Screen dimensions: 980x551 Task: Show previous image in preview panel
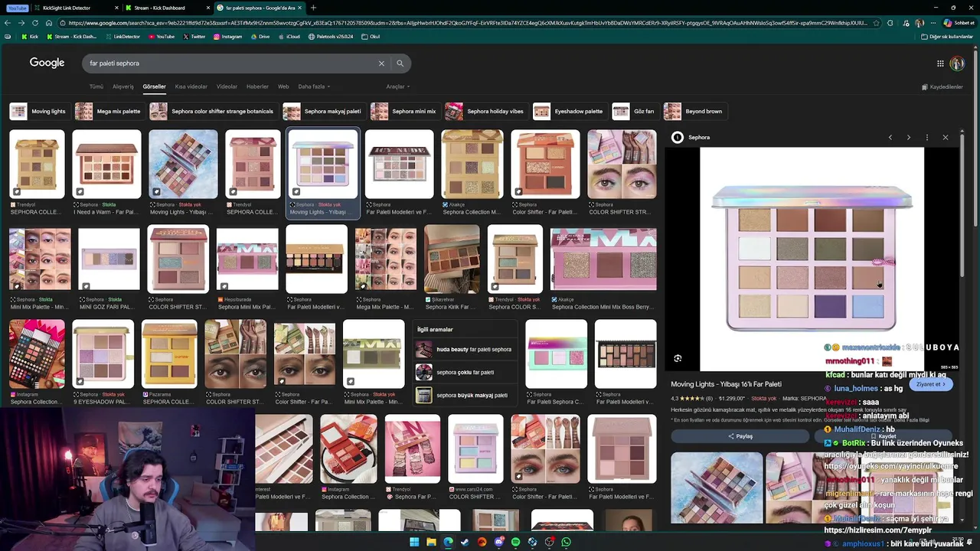pos(890,138)
